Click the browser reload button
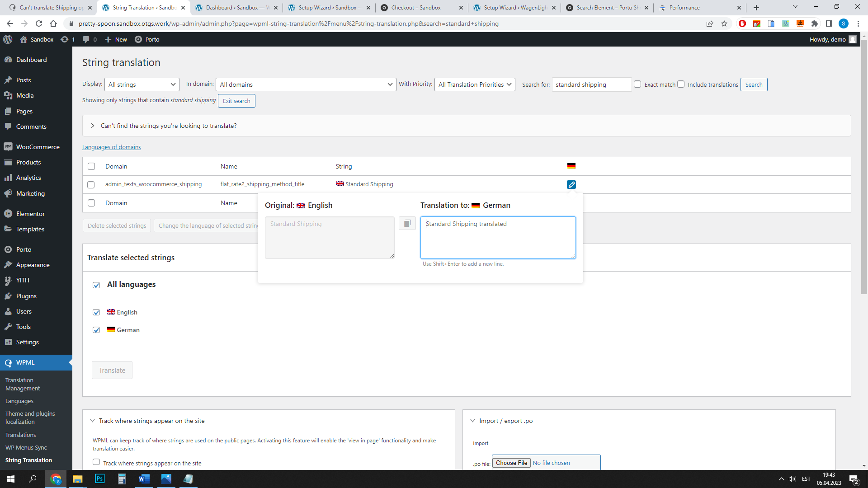Image resolution: width=868 pixels, height=488 pixels. point(39,23)
